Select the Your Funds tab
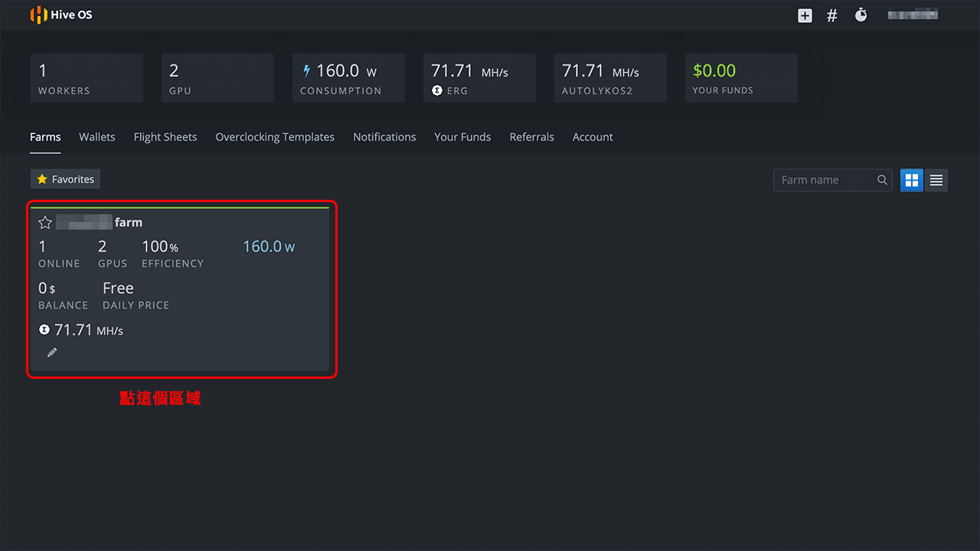The width and height of the screenshot is (980, 551). (x=462, y=137)
